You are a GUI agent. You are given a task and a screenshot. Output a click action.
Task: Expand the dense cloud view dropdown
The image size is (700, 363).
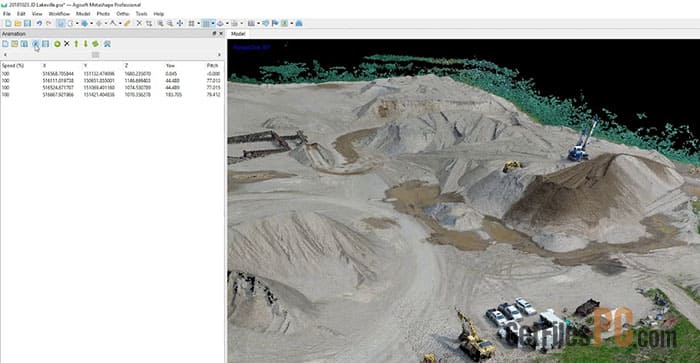point(213,23)
